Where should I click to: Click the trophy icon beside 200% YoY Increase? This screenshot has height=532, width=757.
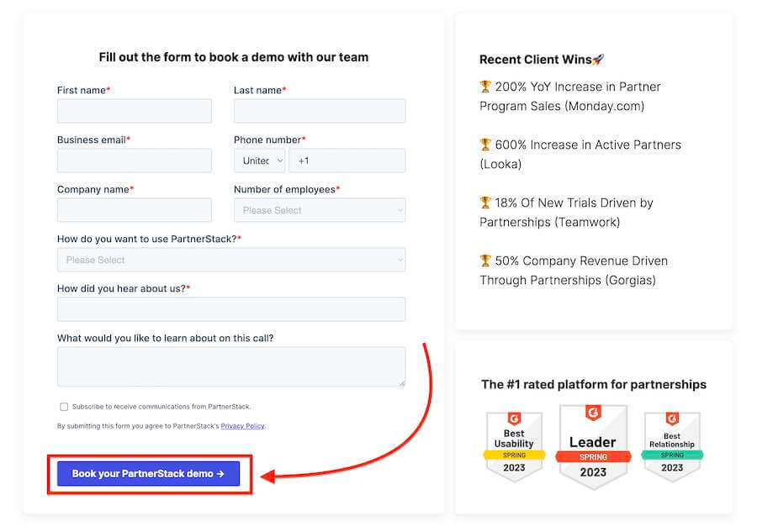click(485, 87)
